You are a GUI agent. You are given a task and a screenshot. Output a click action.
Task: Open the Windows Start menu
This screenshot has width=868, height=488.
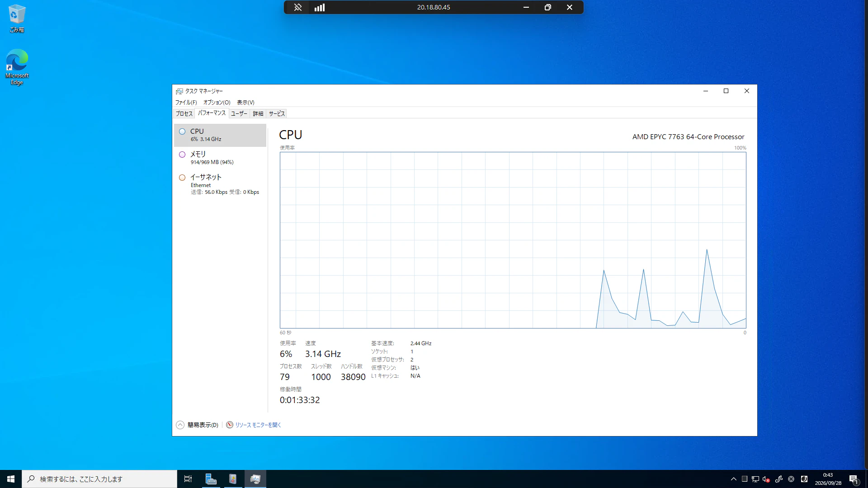[x=11, y=479]
